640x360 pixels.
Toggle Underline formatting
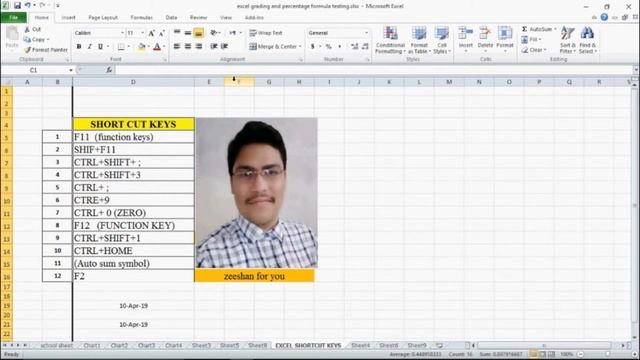click(x=100, y=47)
